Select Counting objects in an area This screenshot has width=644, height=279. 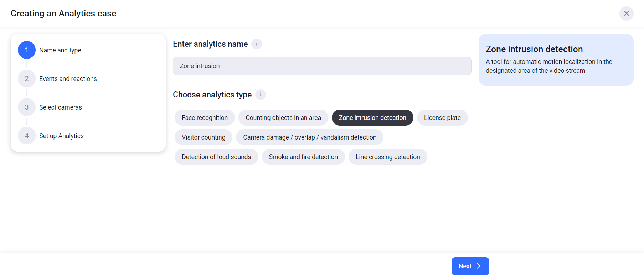(283, 118)
